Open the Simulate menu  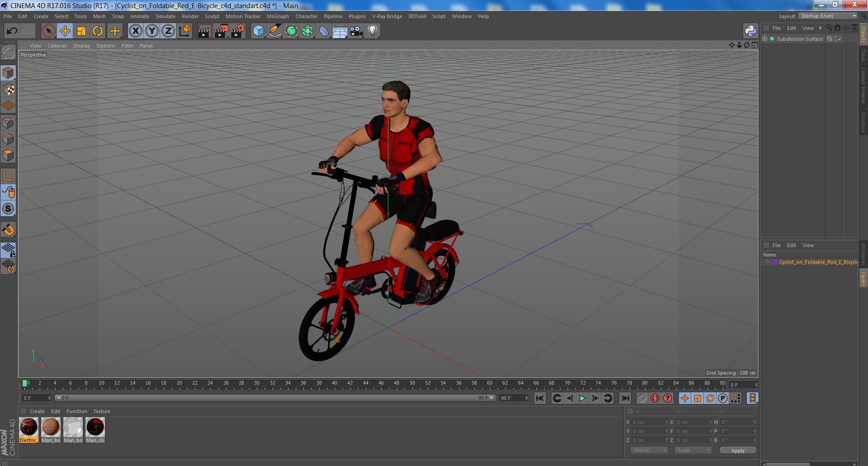coord(166,16)
